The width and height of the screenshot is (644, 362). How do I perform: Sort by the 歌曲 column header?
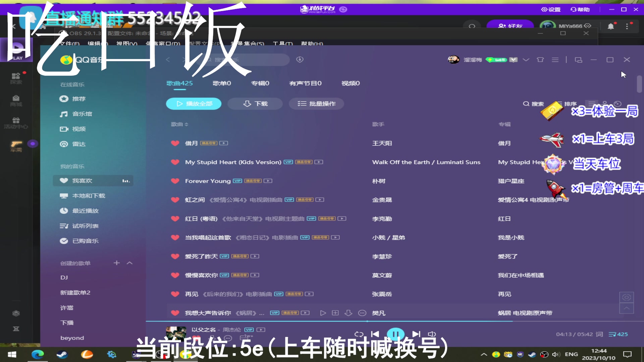click(x=180, y=124)
